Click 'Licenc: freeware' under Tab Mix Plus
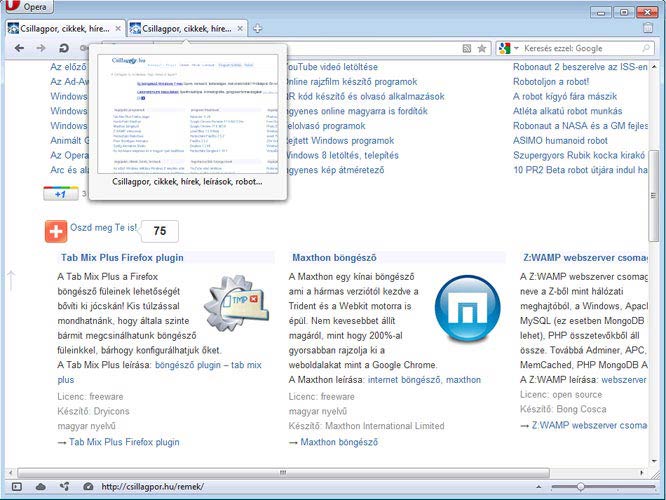The height and width of the screenshot is (500, 666). [90, 397]
